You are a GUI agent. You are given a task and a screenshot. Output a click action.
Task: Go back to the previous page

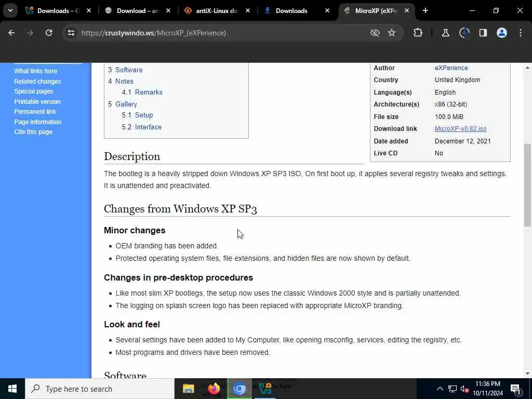click(x=11, y=33)
